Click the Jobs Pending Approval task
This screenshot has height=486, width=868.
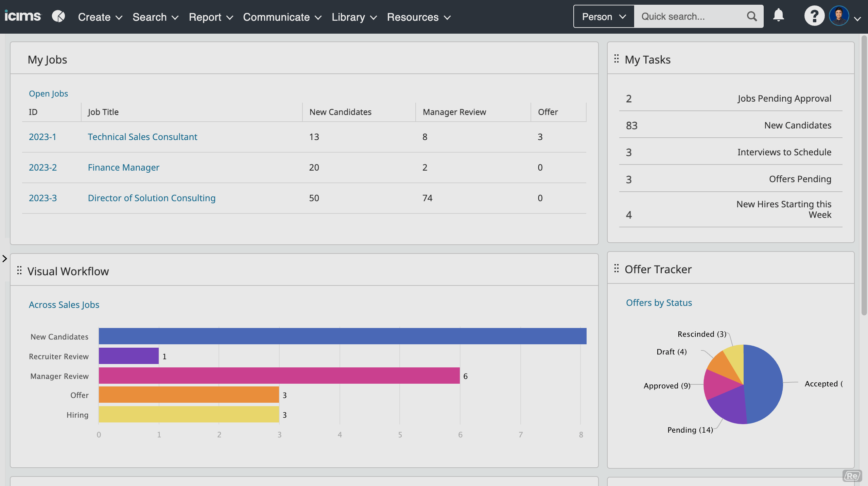731,98
